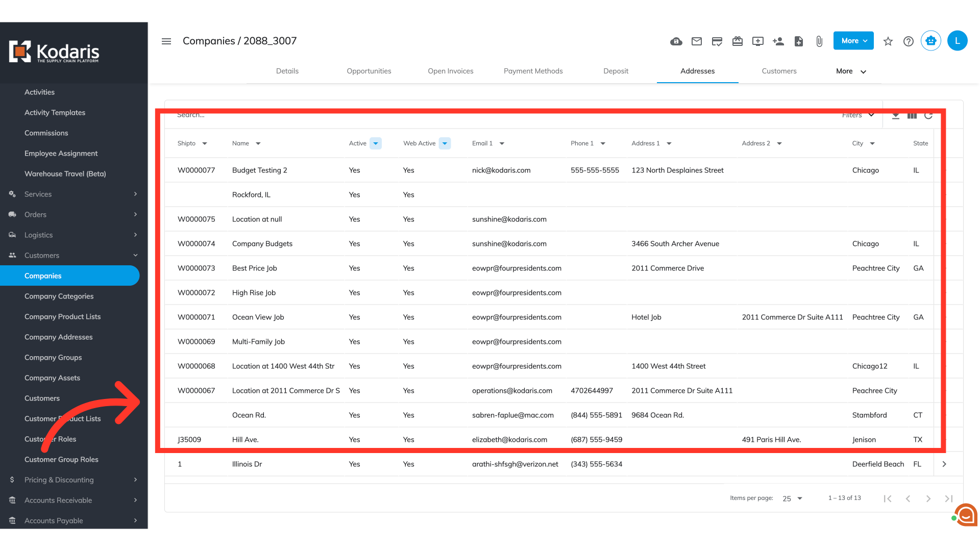Click the email envelope icon
This screenshot has height=551, width=980.
pos(697,41)
